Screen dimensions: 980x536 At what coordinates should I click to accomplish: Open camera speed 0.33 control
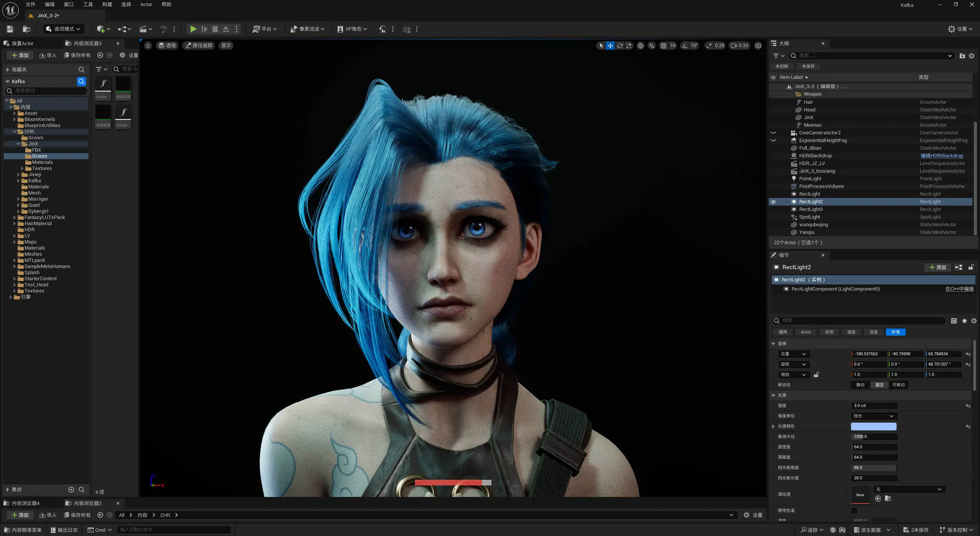pyautogui.click(x=739, y=46)
